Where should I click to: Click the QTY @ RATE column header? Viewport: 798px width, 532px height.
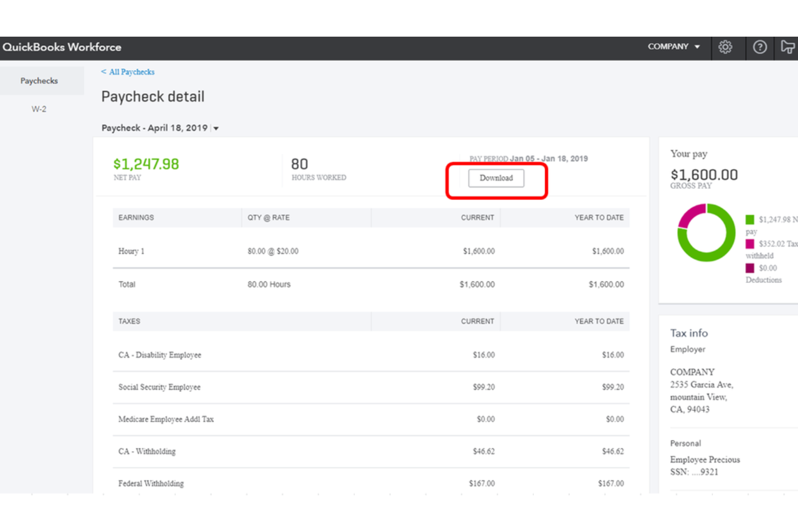pos(269,218)
